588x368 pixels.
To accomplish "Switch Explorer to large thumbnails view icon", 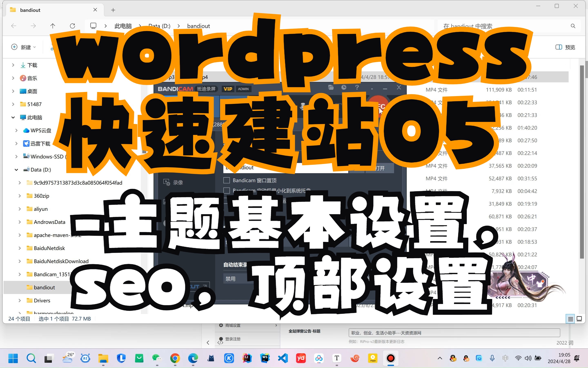I will coord(579,319).
